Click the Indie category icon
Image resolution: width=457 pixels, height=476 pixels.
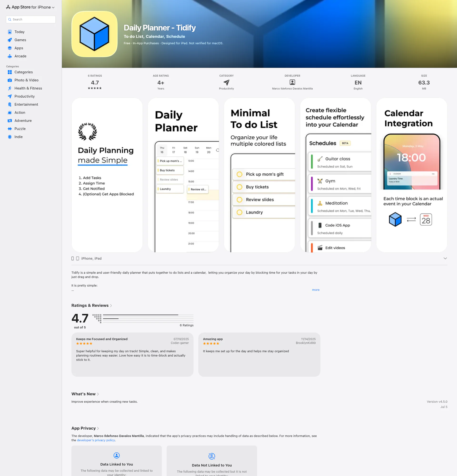click(x=10, y=137)
